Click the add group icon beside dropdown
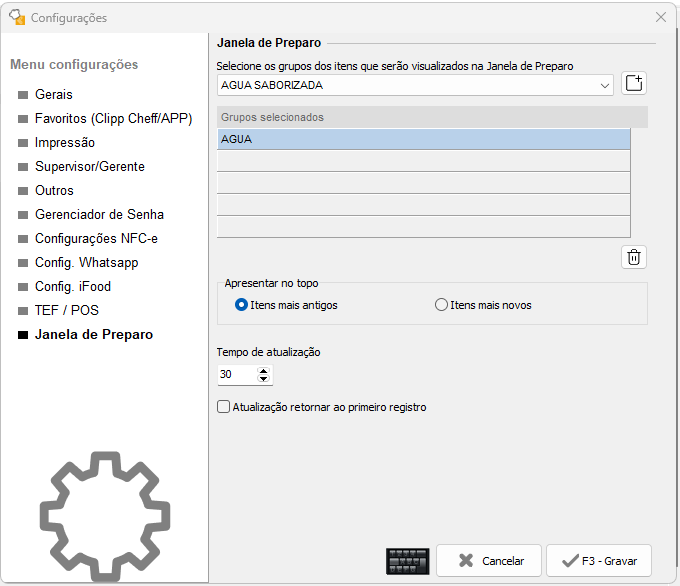 point(633,84)
